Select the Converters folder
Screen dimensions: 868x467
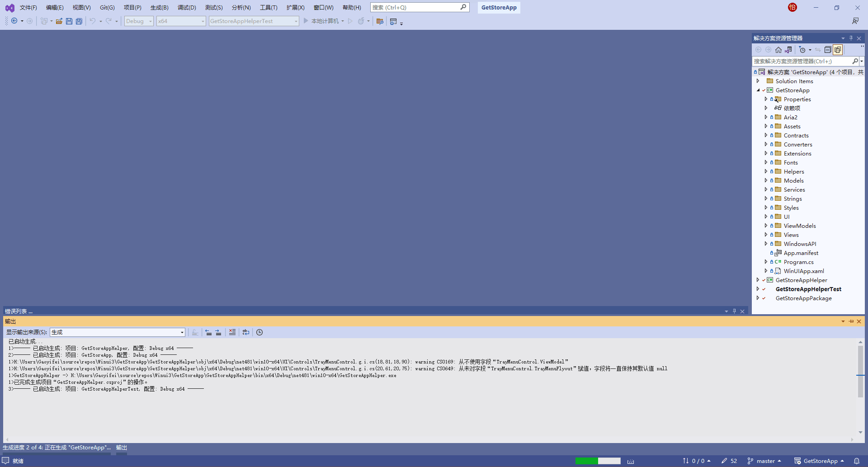click(798, 145)
